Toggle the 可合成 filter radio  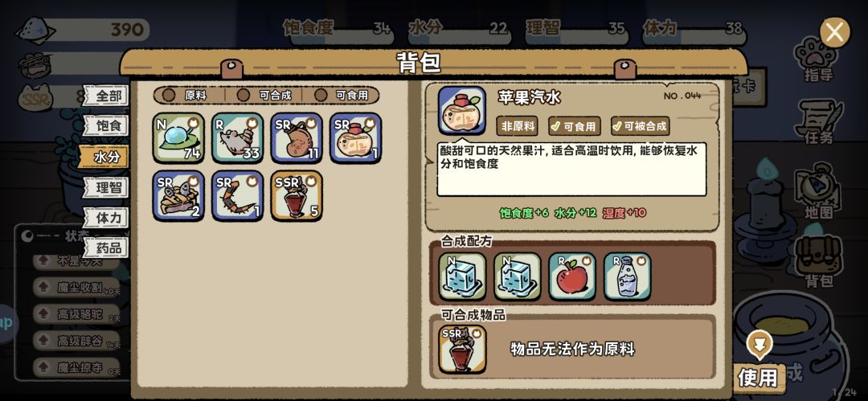[243, 96]
